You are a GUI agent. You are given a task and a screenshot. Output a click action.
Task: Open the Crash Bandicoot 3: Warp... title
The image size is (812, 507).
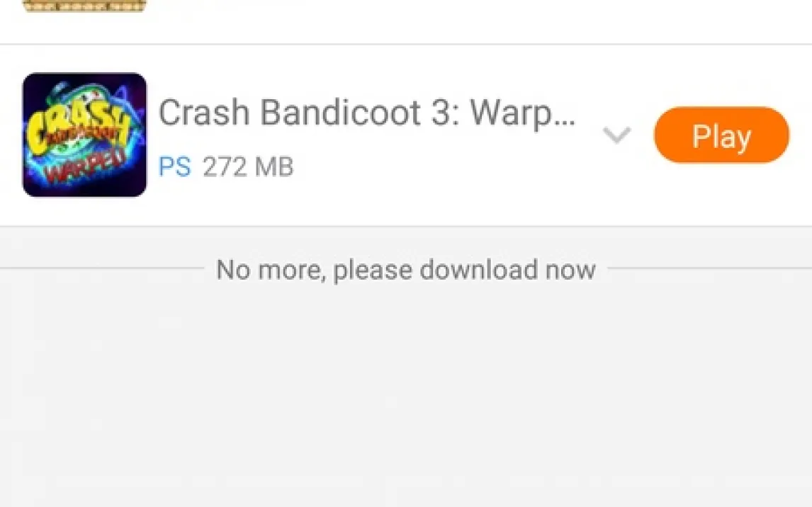pos(366,113)
